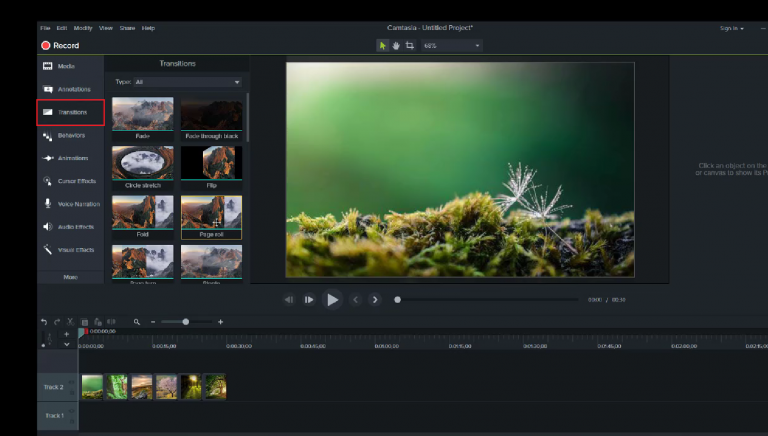The width and height of the screenshot is (768, 436).
Task: Open the Edit menu
Action: pos(62,28)
